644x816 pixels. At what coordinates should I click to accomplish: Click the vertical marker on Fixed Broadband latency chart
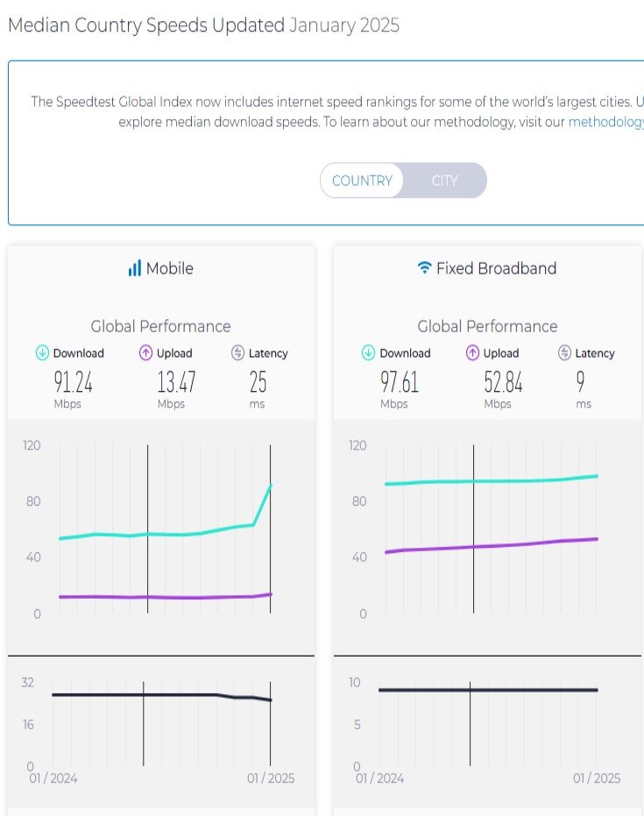[471, 723]
